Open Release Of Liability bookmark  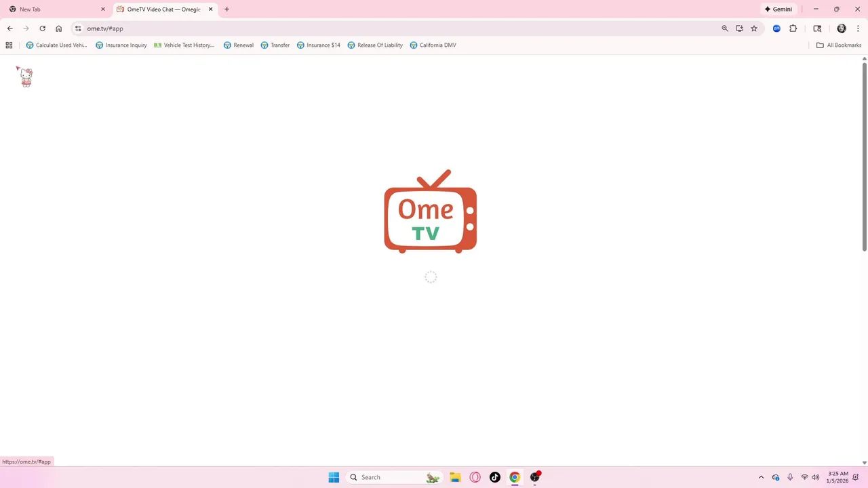coord(375,45)
